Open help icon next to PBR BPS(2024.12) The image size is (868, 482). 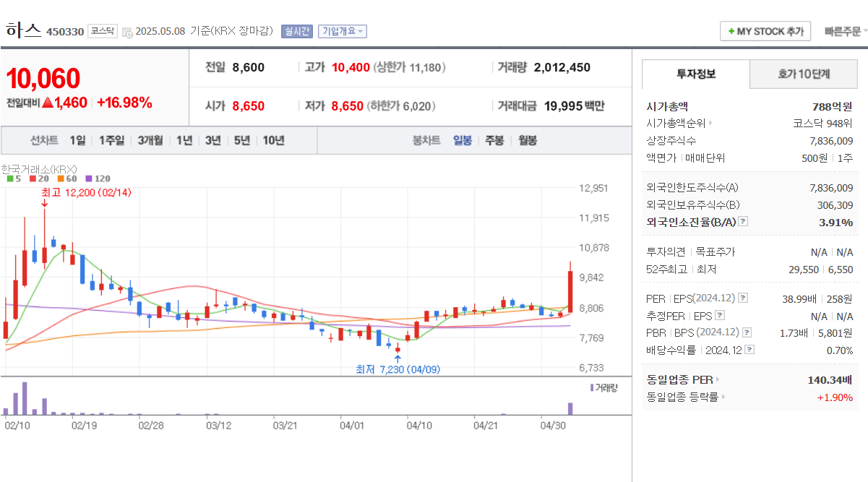tap(747, 332)
